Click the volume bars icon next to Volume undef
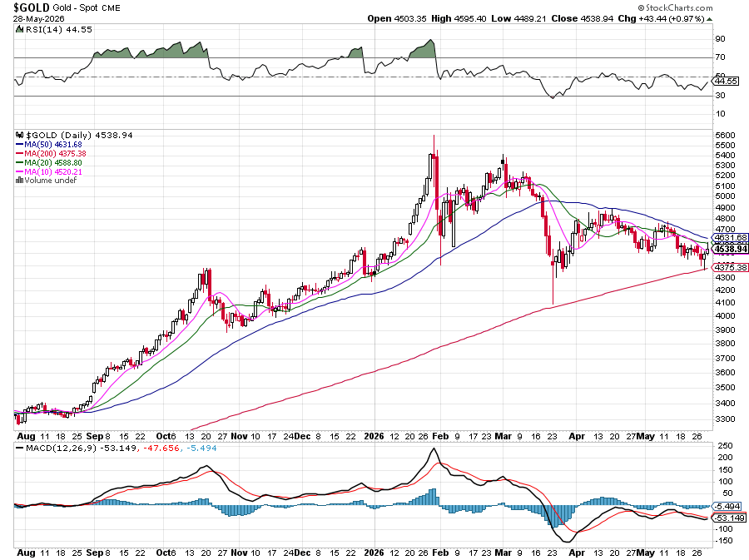This screenshot has height=560, width=749. (x=20, y=180)
